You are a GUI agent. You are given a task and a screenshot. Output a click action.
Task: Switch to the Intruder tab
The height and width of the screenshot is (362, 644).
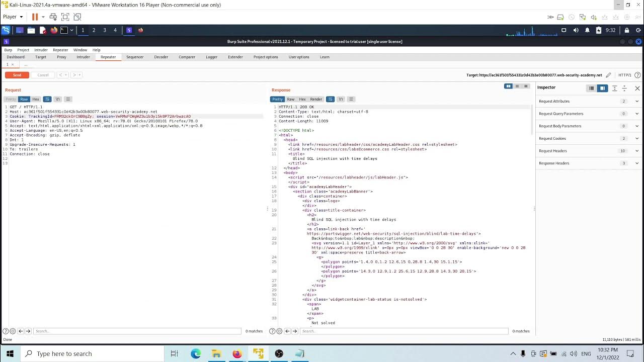pos(83,57)
